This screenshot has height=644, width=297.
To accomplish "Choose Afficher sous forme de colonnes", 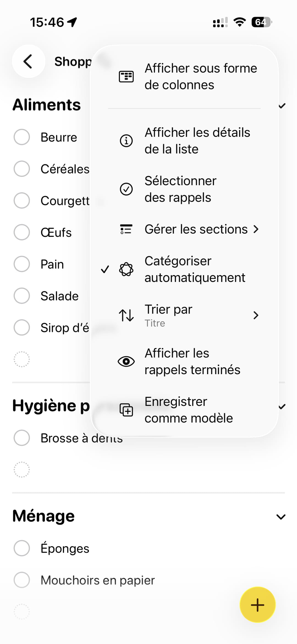I will (201, 76).
